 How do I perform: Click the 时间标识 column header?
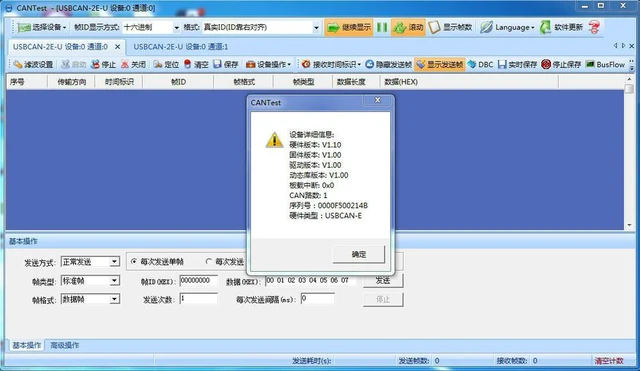tap(119, 82)
